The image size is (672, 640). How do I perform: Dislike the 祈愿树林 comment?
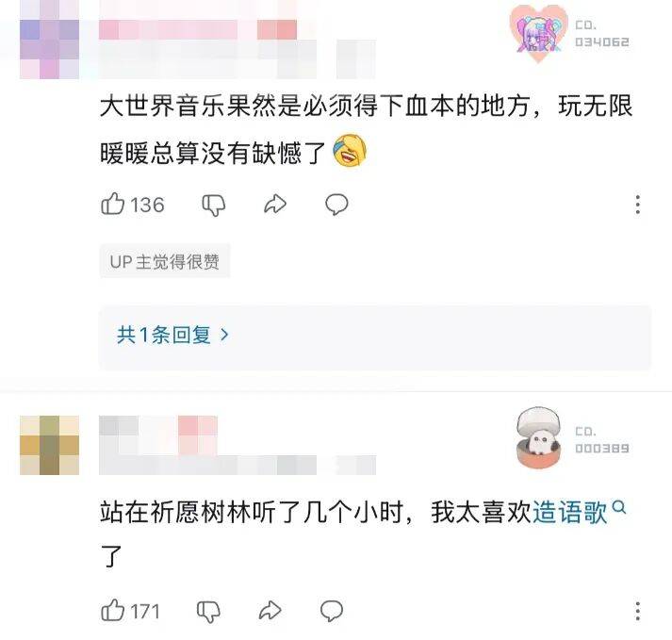pos(208,612)
